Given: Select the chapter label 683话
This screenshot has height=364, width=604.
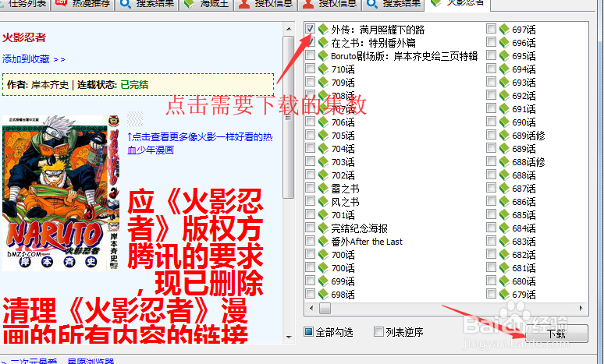Looking at the screenshot, I should click(x=524, y=242).
